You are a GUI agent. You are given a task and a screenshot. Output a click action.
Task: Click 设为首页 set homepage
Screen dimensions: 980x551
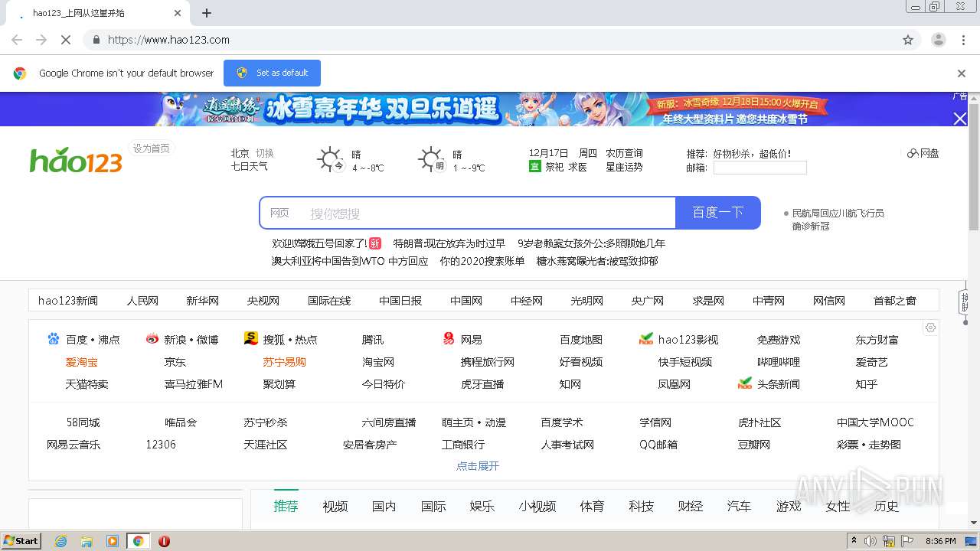[x=152, y=148]
